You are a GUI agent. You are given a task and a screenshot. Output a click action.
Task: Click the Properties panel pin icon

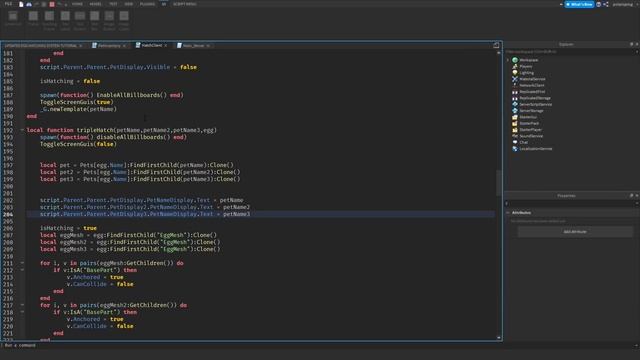[x=631, y=196]
